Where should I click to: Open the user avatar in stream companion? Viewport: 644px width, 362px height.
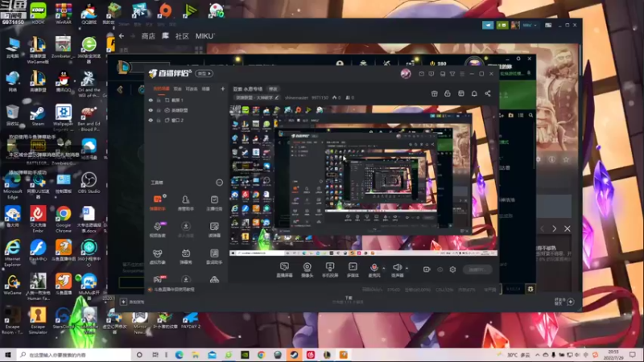[x=406, y=74]
